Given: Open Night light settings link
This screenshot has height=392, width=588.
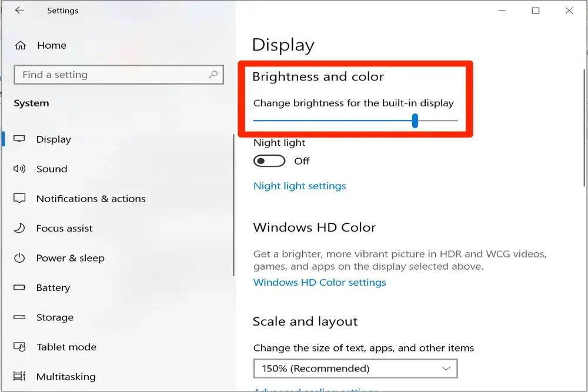Looking at the screenshot, I should pyautogui.click(x=299, y=186).
